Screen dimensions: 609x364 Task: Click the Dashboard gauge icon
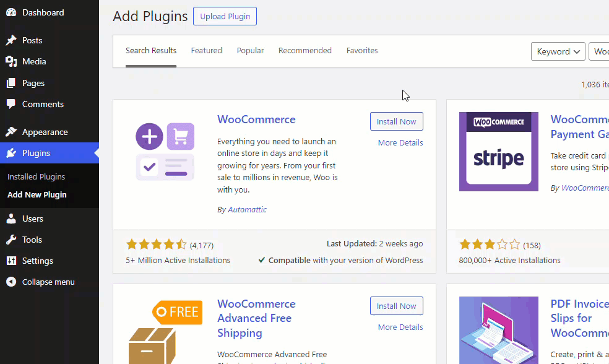[x=11, y=12]
